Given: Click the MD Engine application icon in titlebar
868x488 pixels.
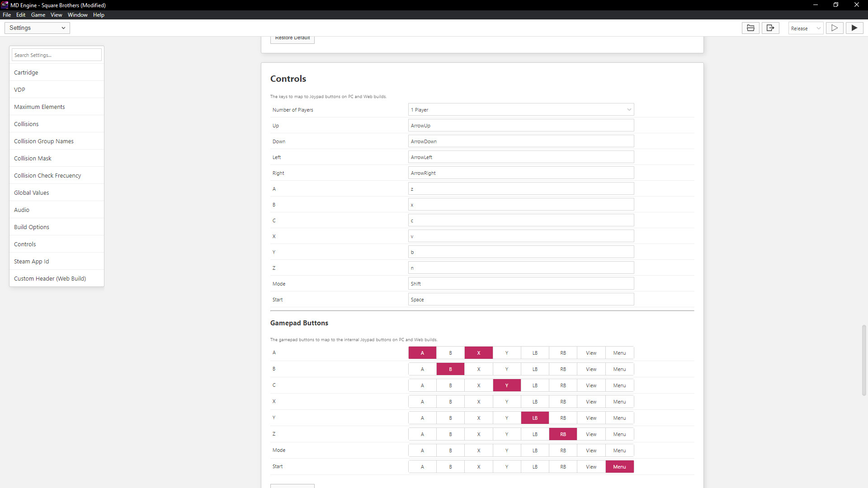Looking at the screenshot, I should click(x=5, y=5).
